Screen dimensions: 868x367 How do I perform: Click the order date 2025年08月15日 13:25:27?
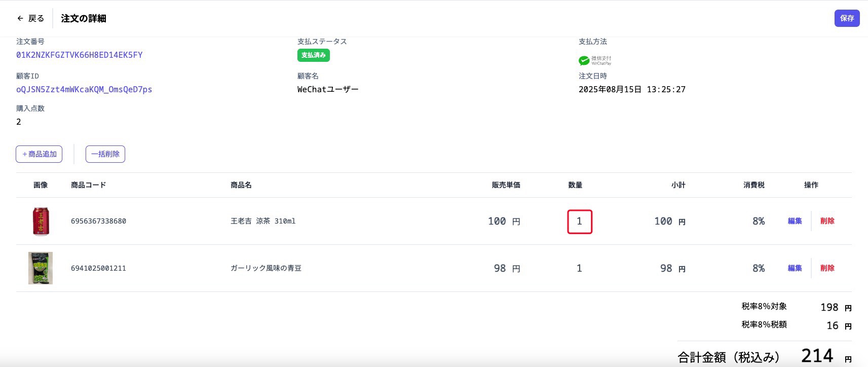click(632, 89)
